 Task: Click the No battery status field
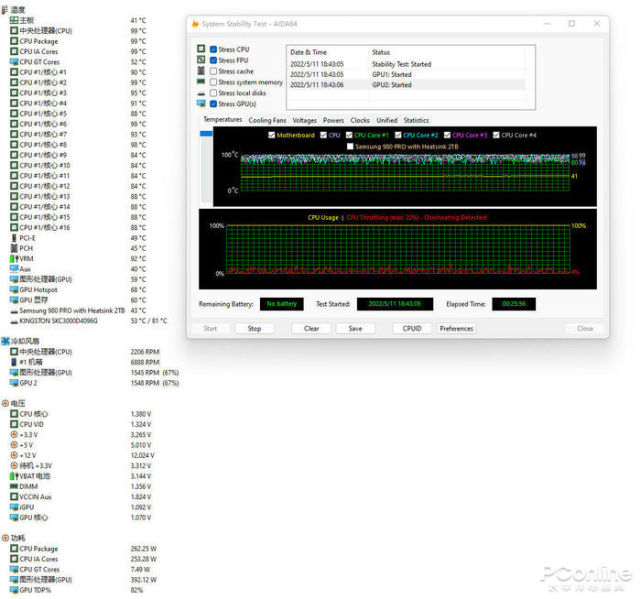pos(282,304)
